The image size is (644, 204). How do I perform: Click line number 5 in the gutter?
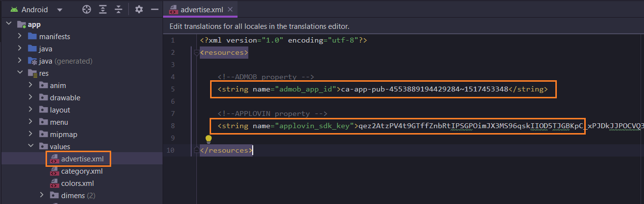pos(172,89)
